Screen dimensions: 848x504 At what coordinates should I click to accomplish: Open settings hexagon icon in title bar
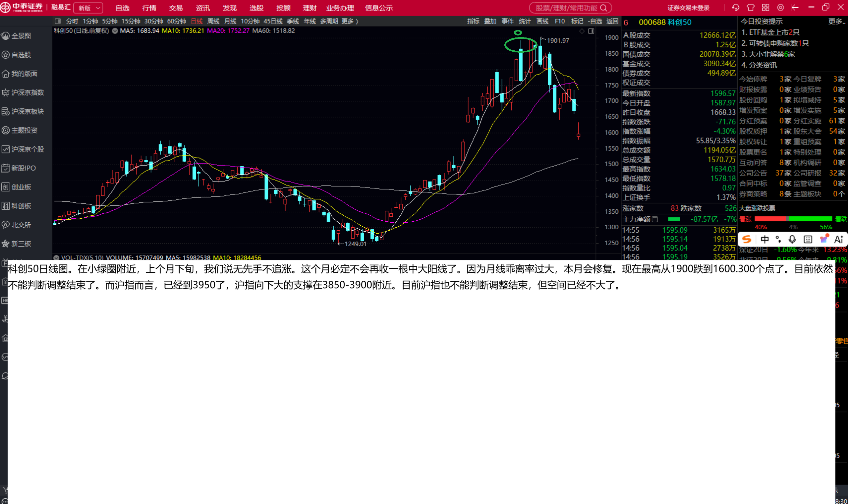click(x=780, y=8)
